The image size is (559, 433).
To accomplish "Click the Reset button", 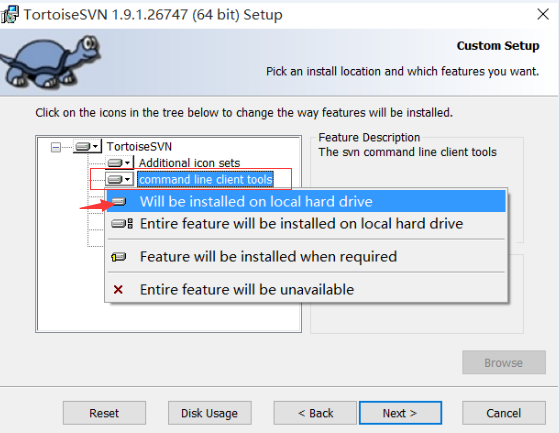I will pos(104,413).
